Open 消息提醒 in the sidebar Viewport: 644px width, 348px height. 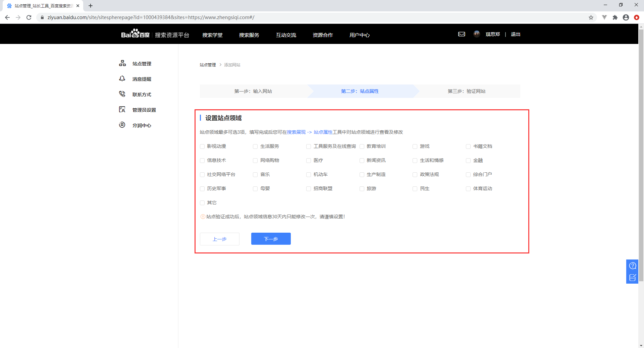[142, 79]
